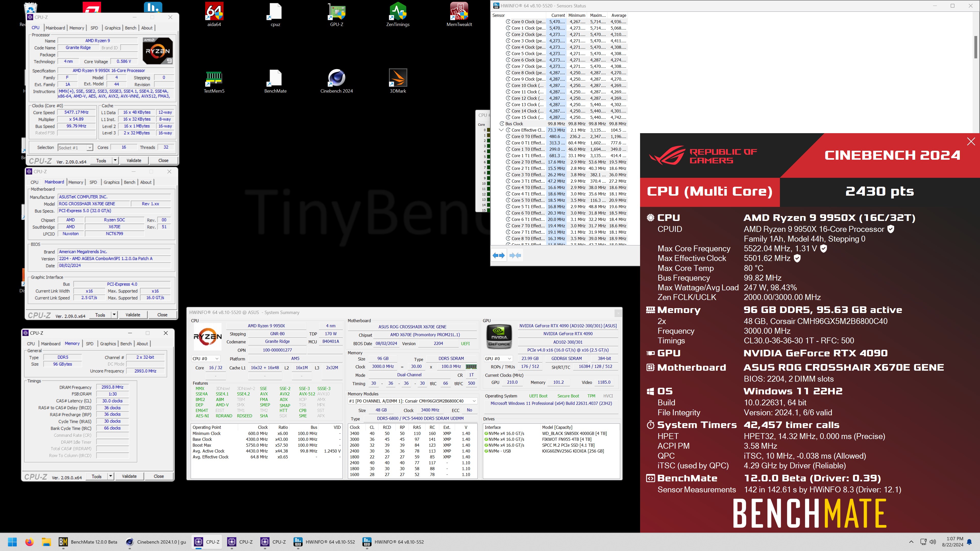Open Firefox from the taskbar
The width and height of the screenshot is (980, 551).
tap(29, 542)
